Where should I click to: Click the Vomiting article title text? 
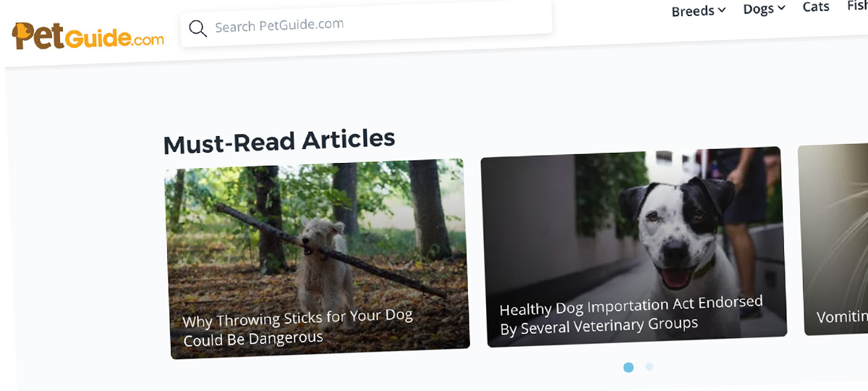pyautogui.click(x=842, y=316)
